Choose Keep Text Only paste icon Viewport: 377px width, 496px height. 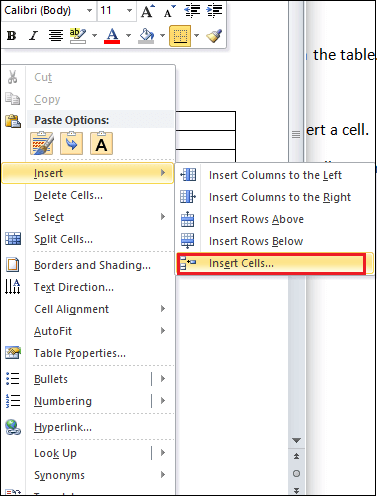coord(101,143)
